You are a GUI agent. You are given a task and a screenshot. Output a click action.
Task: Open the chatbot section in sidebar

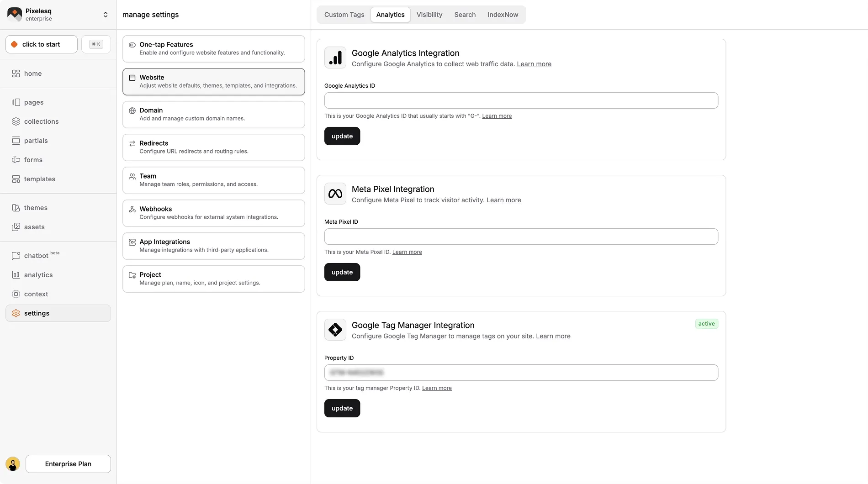(36, 256)
